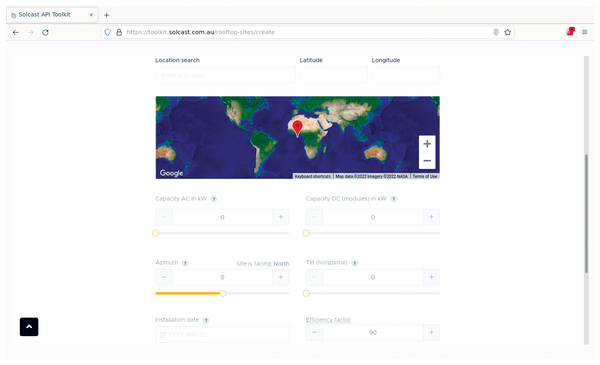Close the Solcast API Toolkit tab
The height and width of the screenshot is (365, 600).
[x=91, y=15]
